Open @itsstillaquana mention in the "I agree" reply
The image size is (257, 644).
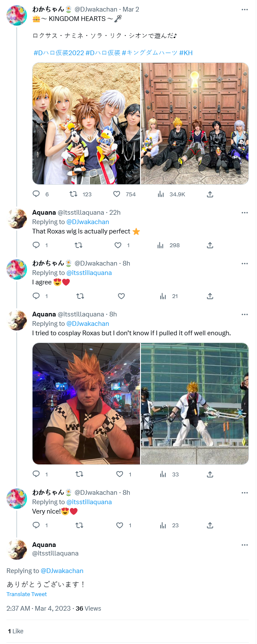tap(89, 273)
